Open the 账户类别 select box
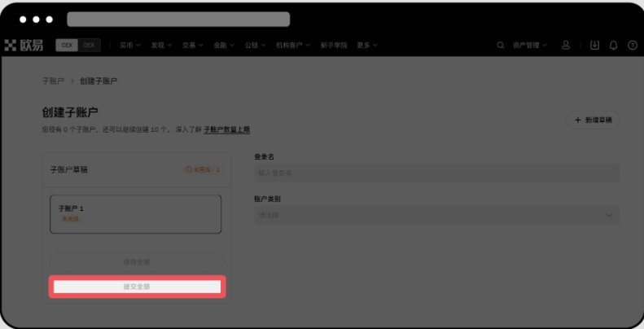 pos(436,215)
